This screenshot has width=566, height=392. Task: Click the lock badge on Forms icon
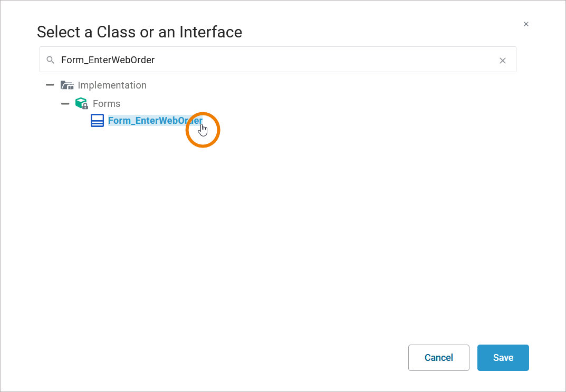point(85,106)
